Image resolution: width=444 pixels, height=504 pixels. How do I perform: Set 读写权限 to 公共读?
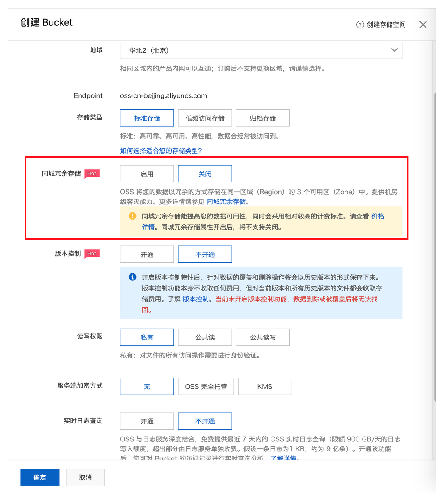pyautogui.click(x=205, y=337)
